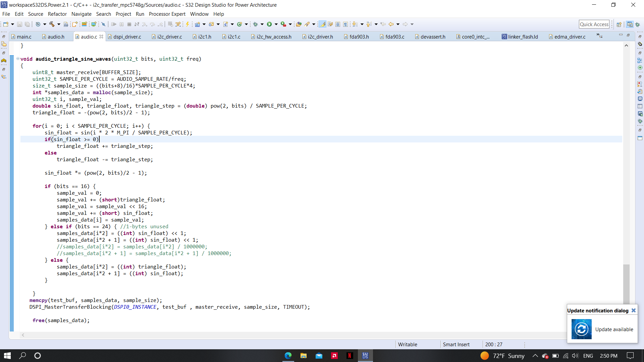Click the Save All icon

click(x=27, y=24)
